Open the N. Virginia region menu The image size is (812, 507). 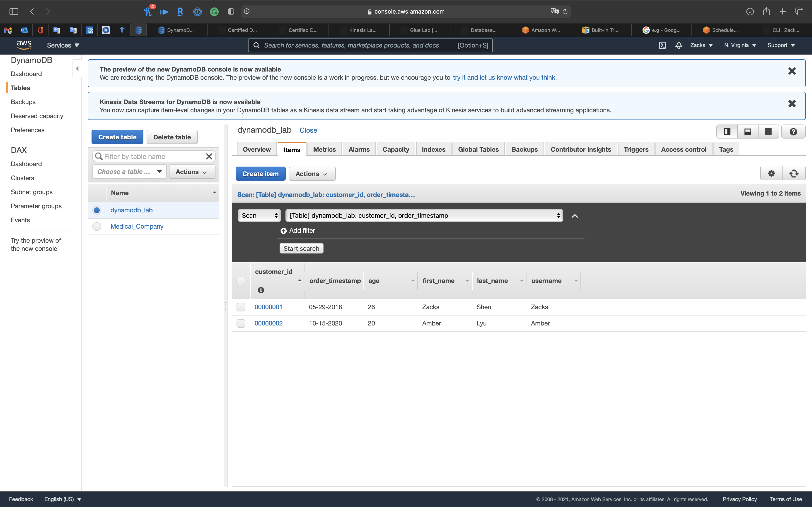coord(740,45)
